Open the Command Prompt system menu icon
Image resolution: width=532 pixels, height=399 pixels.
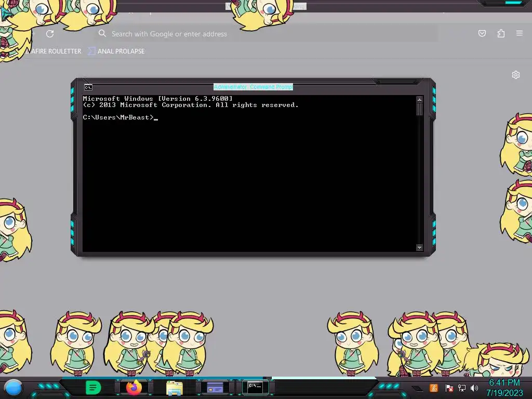click(88, 87)
